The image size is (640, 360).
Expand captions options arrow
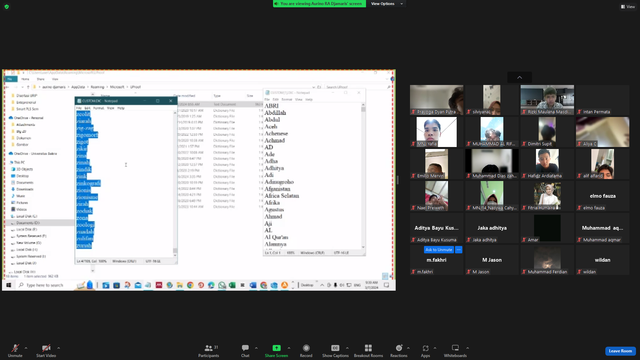coord(347,348)
